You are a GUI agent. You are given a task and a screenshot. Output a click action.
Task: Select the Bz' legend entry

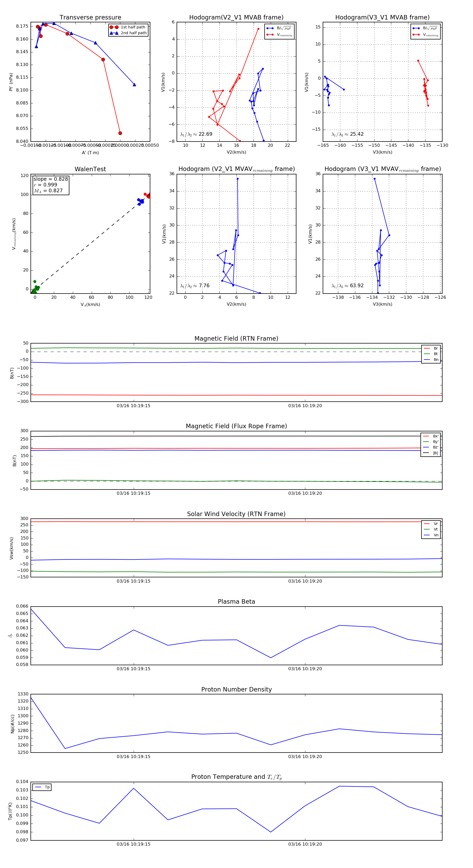pyautogui.click(x=431, y=447)
